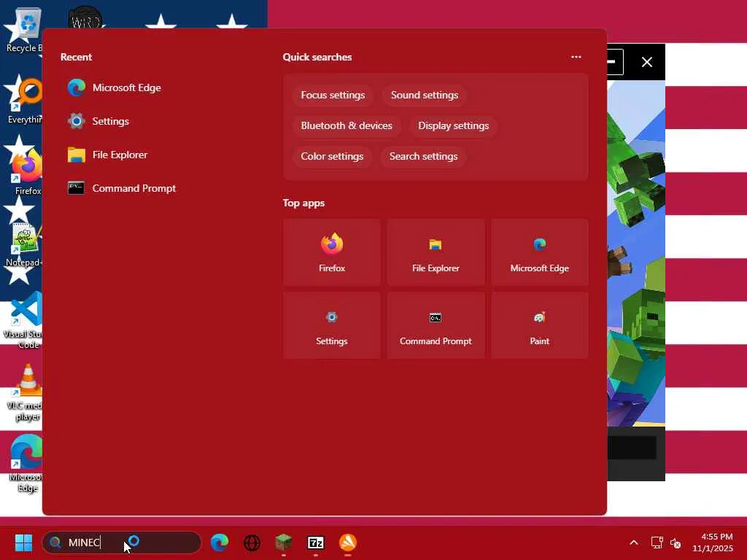Switch to the Minecraft grass block taskbar app
Image resolution: width=747 pixels, height=560 pixels.
click(284, 542)
